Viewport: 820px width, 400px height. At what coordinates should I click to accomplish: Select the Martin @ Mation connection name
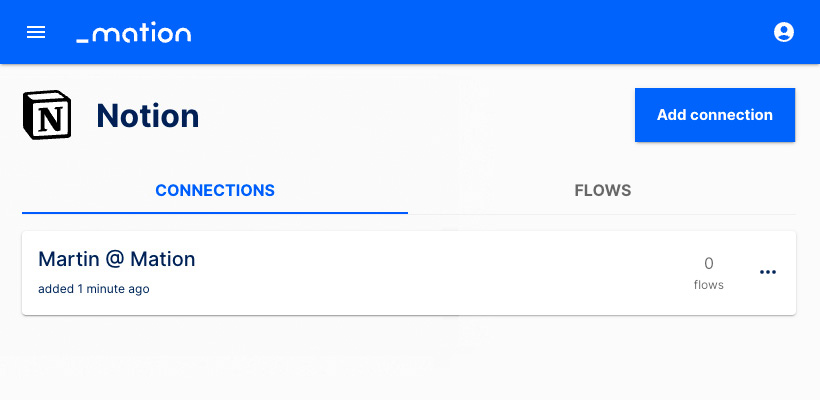(117, 259)
